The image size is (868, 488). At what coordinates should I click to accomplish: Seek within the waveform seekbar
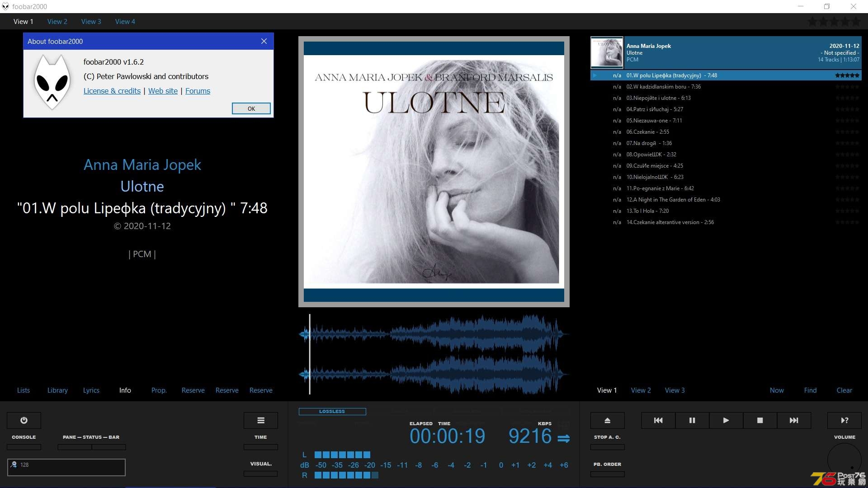[x=434, y=354]
